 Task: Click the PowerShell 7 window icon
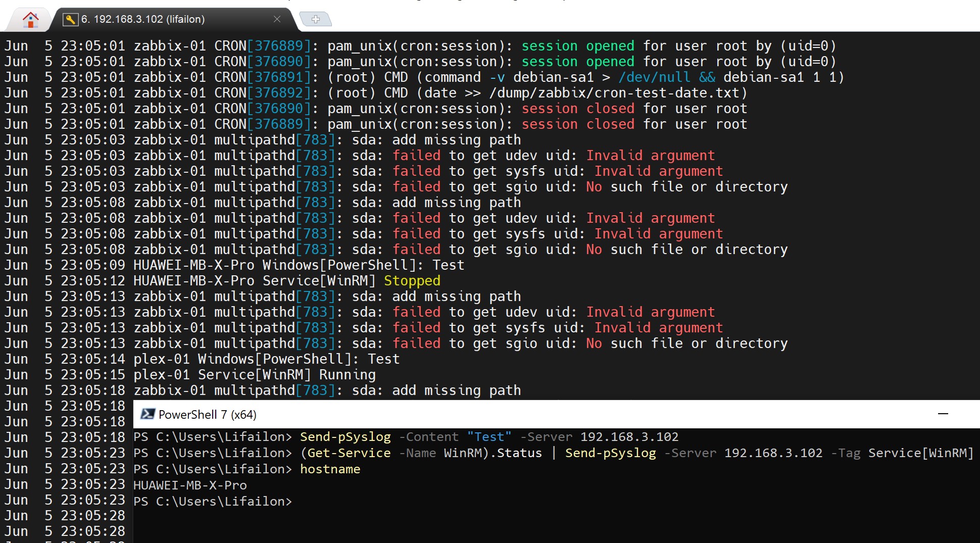click(148, 414)
